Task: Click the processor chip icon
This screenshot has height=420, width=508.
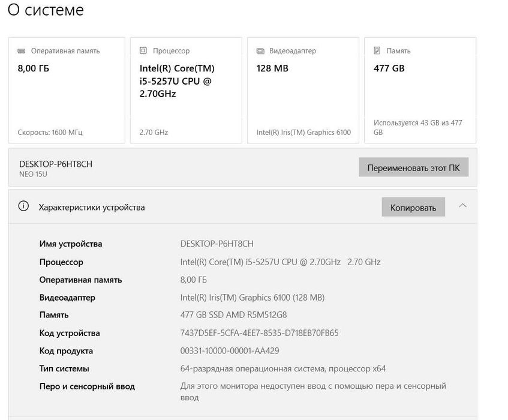Action: click(143, 50)
